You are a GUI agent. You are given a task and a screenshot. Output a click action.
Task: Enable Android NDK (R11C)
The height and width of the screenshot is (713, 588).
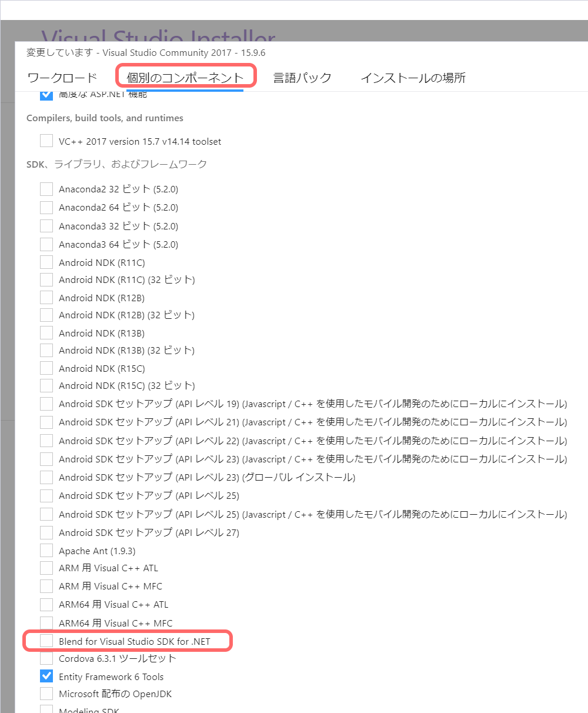click(x=46, y=262)
